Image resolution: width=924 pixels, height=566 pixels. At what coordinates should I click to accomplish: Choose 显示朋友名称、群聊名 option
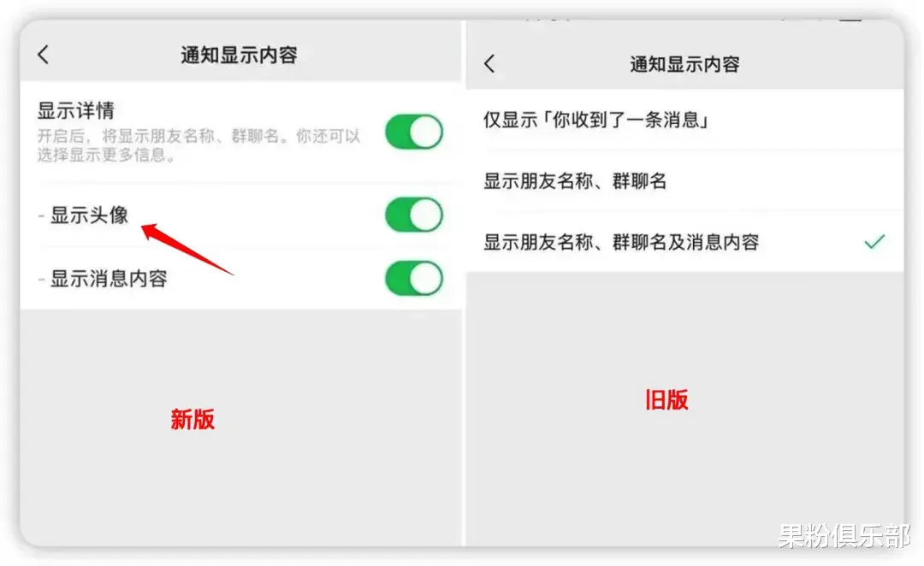click(x=684, y=180)
